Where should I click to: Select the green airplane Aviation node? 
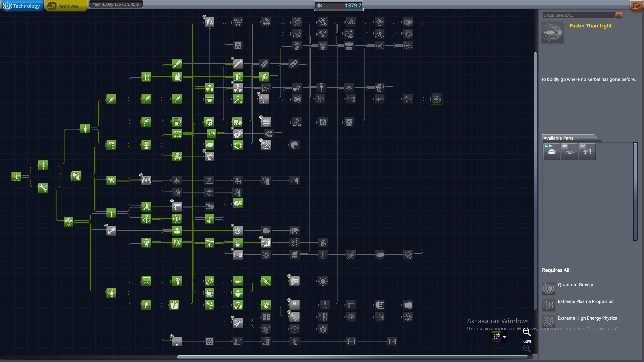click(111, 180)
